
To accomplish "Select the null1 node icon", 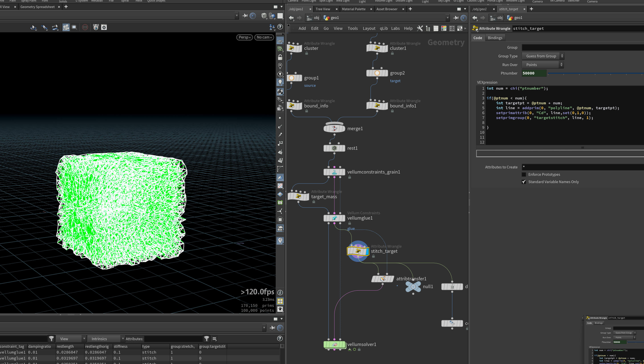I will click(x=413, y=287).
